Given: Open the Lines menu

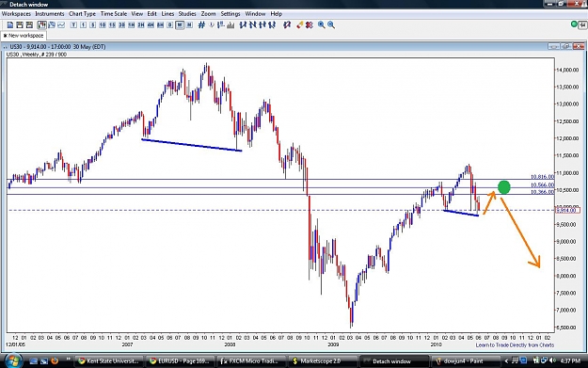Looking at the screenshot, I should pos(167,13).
